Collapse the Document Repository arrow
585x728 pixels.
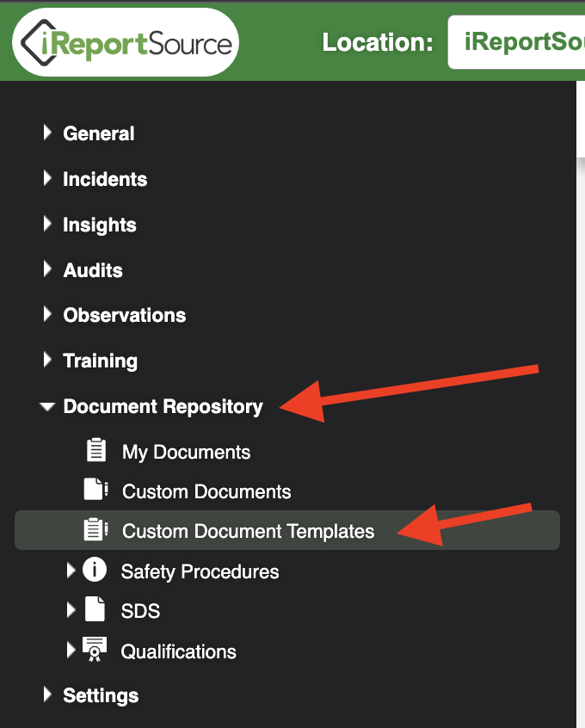[x=47, y=407]
